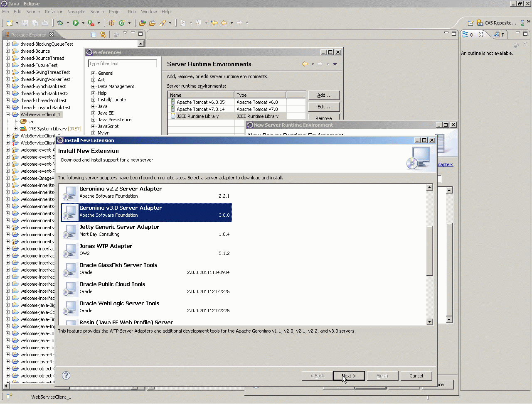
Task: Open Outline view menu triangle
Action: (525, 43)
